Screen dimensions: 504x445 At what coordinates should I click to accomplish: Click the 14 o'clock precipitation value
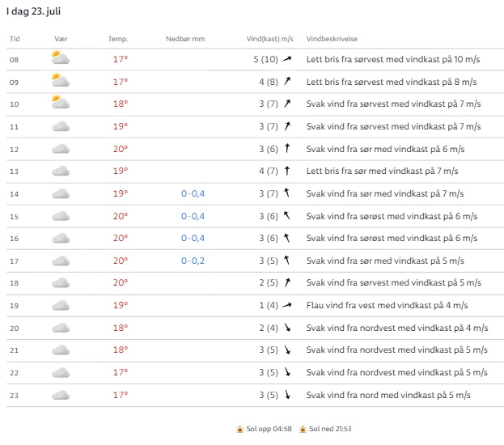click(x=193, y=193)
